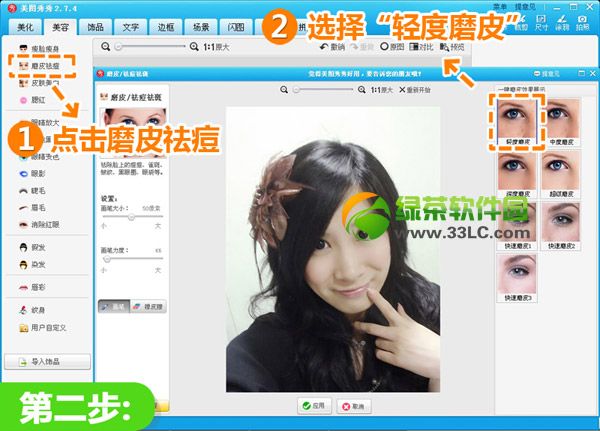Click the 取消 cancel button
600x431 pixels.
pos(354,406)
